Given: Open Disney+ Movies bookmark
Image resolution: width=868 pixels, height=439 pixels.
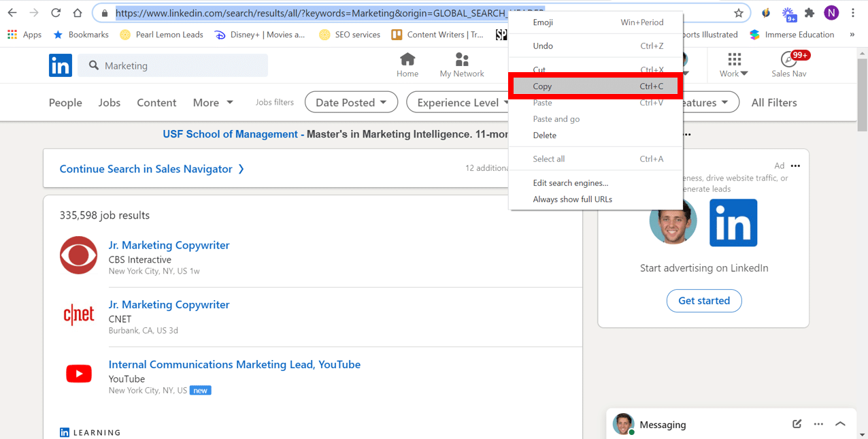Looking at the screenshot, I should click(x=260, y=35).
